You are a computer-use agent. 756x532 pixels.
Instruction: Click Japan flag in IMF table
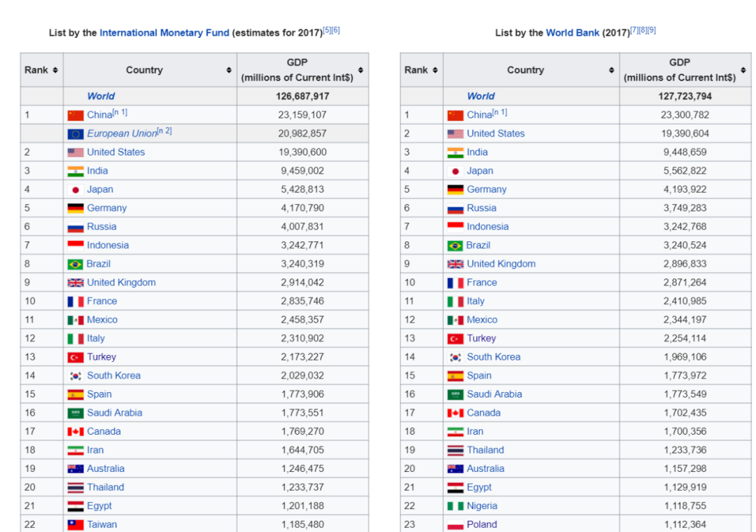[x=75, y=190]
